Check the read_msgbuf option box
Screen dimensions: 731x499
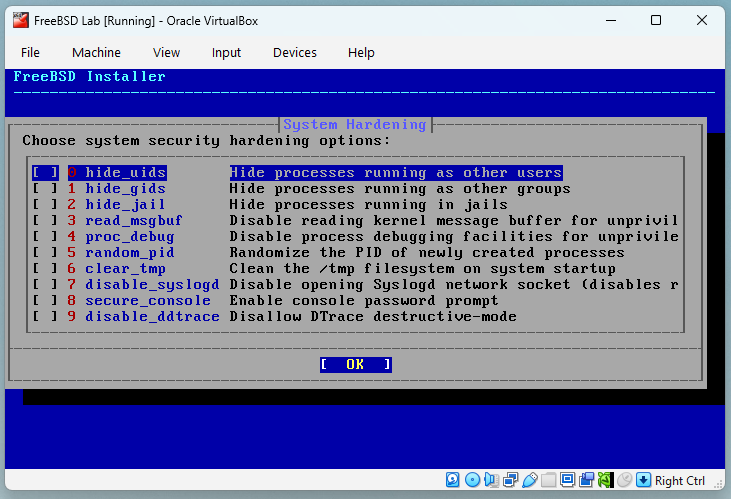click(x=45, y=221)
